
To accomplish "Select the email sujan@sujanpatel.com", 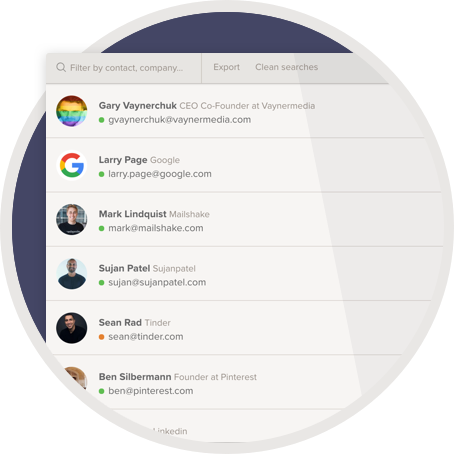I will 157,282.
